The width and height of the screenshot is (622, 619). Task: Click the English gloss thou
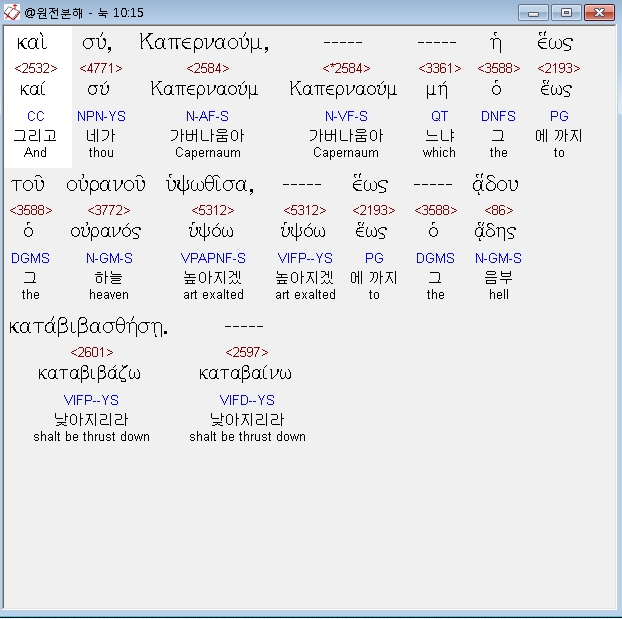[x=101, y=153]
